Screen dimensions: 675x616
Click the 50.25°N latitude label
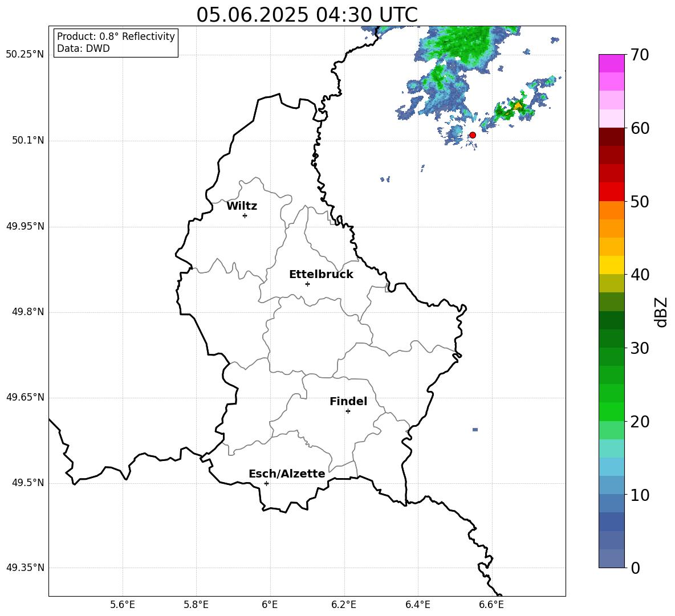(x=25, y=55)
